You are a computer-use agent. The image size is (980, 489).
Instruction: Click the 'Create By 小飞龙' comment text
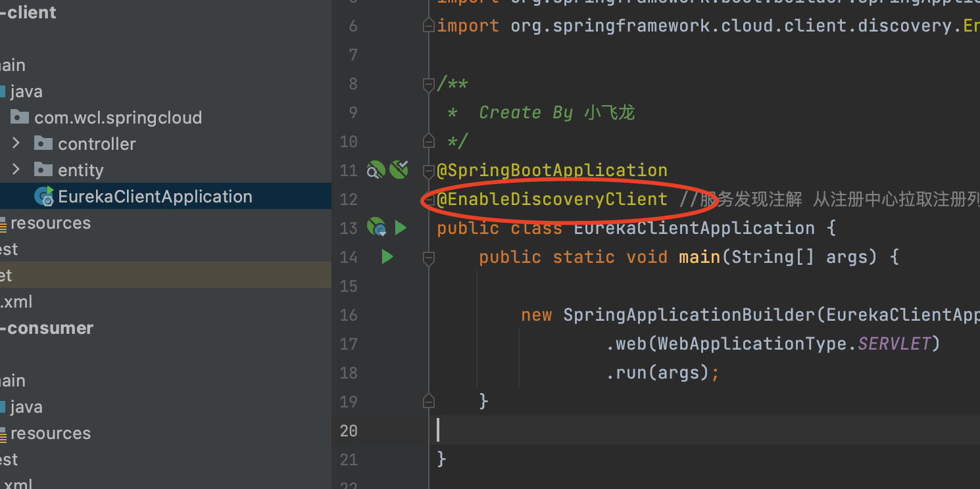click(557, 112)
